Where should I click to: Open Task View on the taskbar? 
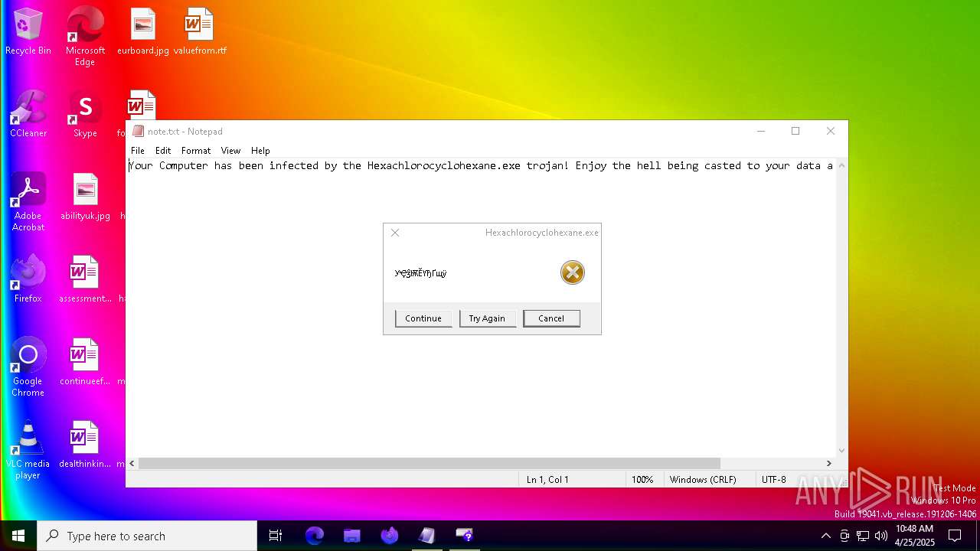coord(276,536)
